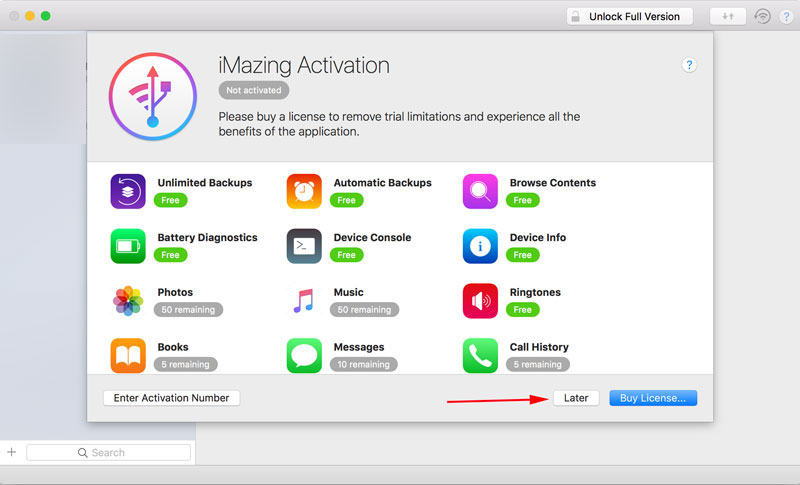Click the Wi-Fi icon in the toolbar
The height and width of the screenshot is (485, 800).
[x=762, y=16]
